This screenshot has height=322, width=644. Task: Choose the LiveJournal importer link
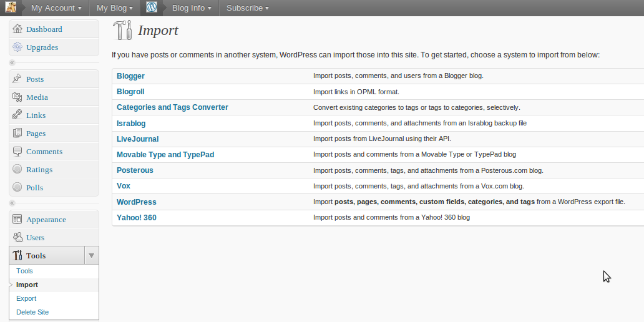point(137,139)
